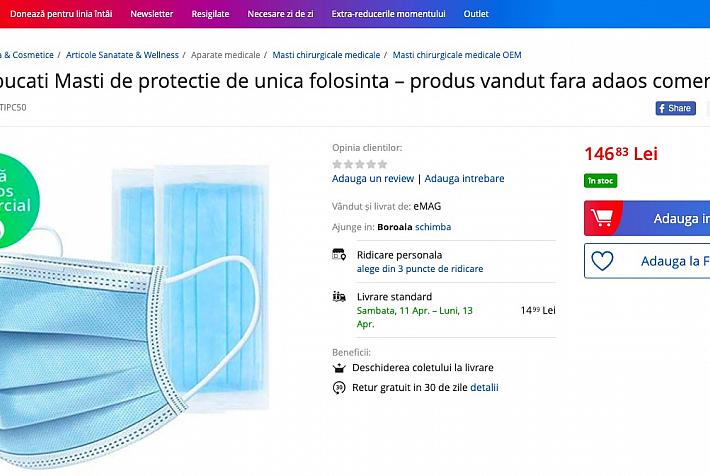Open Extra-reducerile momentului menu
The image size is (710, 476).
[x=389, y=14]
